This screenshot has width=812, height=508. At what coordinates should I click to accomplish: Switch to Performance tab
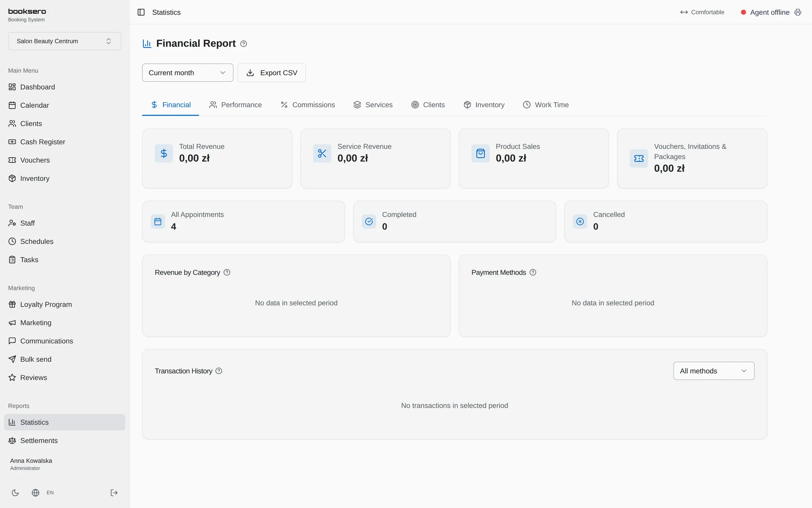235,105
